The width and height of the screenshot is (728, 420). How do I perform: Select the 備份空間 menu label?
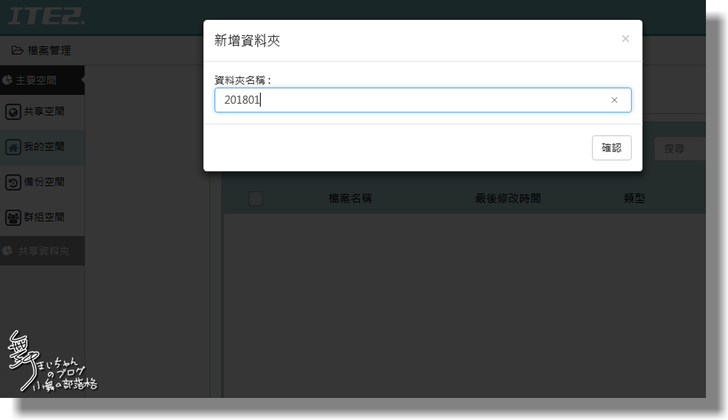tap(44, 182)
